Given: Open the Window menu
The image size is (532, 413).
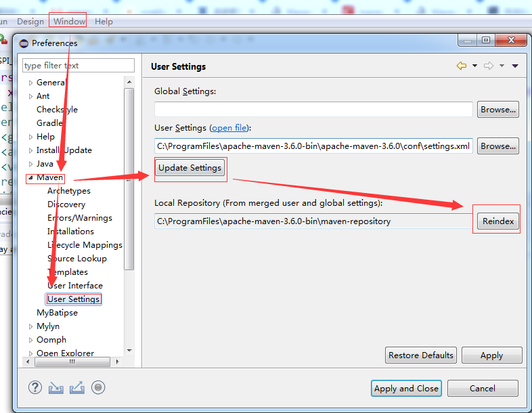Looking at the screenshot, I should [69, 22].
